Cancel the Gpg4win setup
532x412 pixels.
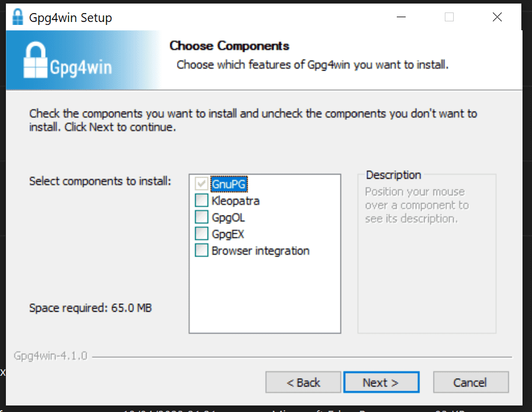(x=470, y=382)
